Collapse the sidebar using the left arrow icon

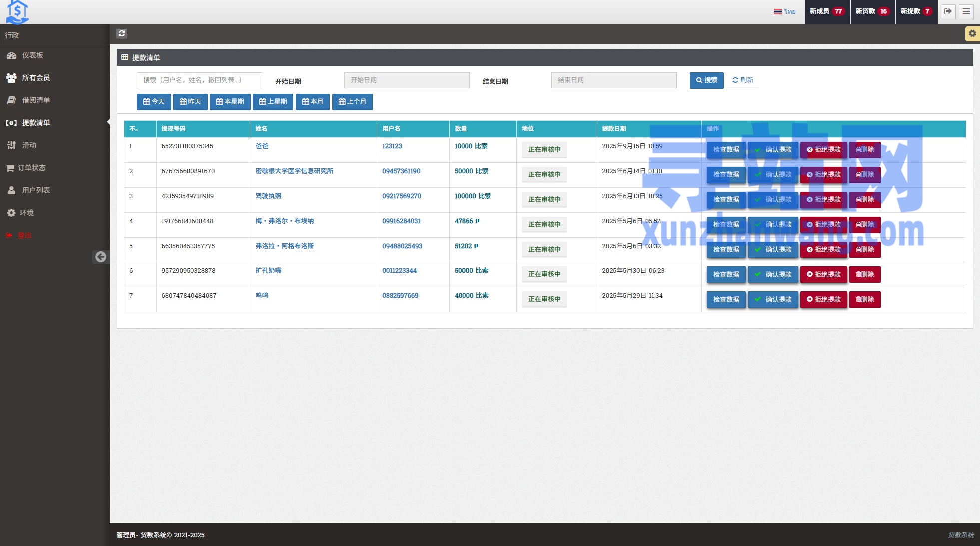pyautogui.click(x=101, y=257)
